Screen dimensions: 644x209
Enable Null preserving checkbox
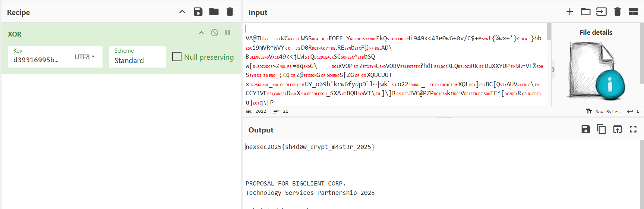[x=177, y=57]
